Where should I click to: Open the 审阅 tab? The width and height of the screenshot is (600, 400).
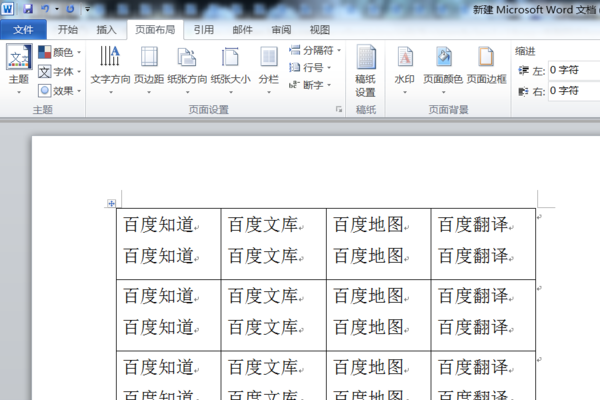pyautogui.click(x=281, y=29)
